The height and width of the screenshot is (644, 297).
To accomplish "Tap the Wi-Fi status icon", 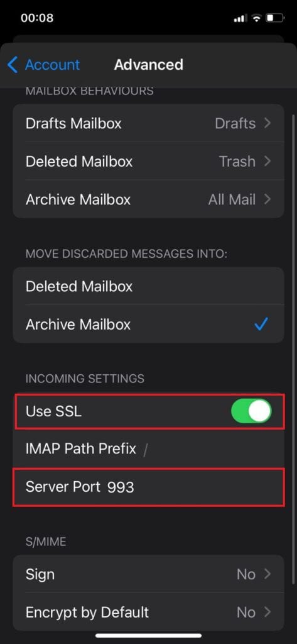I will tap(257, 18).
